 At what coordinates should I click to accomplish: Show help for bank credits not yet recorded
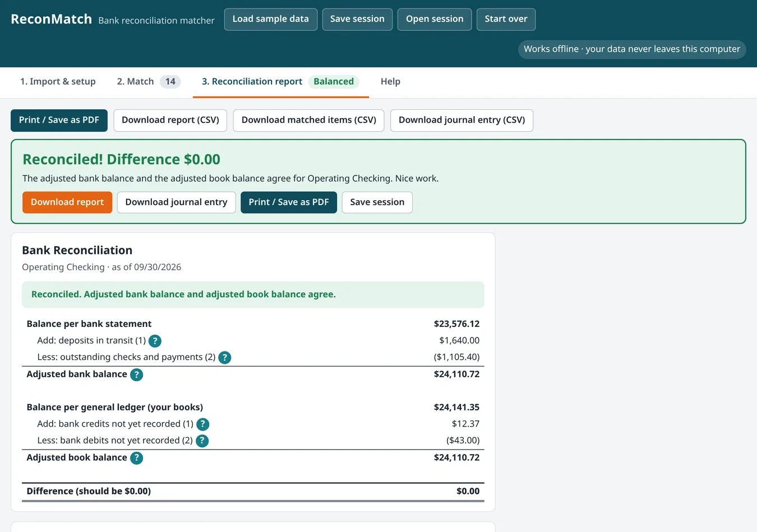point(203,424)
